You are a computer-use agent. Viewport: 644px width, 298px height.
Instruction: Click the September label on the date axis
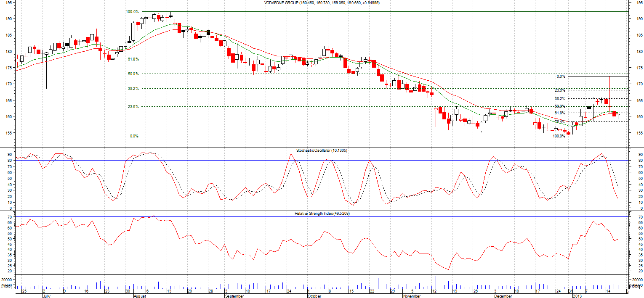pos(234,296)
